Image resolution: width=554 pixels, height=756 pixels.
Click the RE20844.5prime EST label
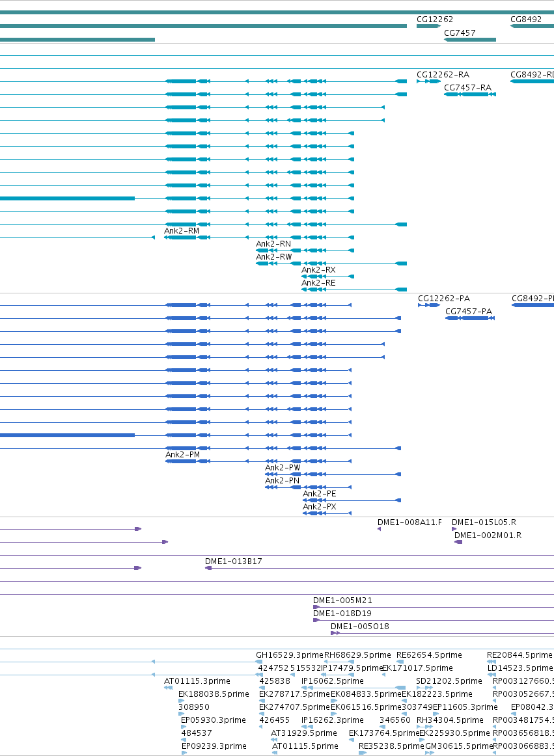519,655
